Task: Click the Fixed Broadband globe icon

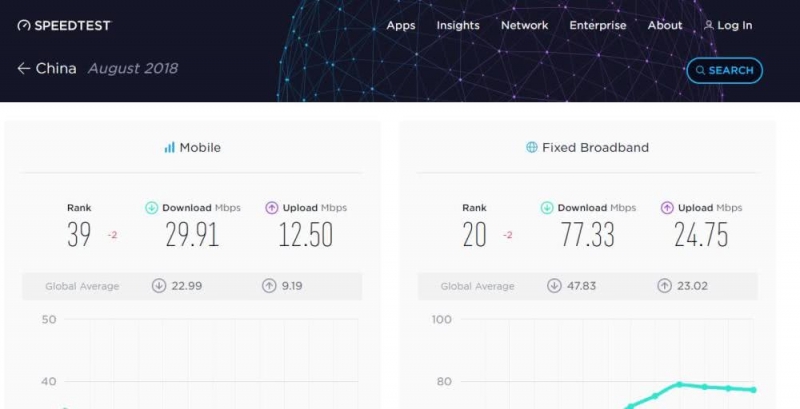Action: pos(532,147)
